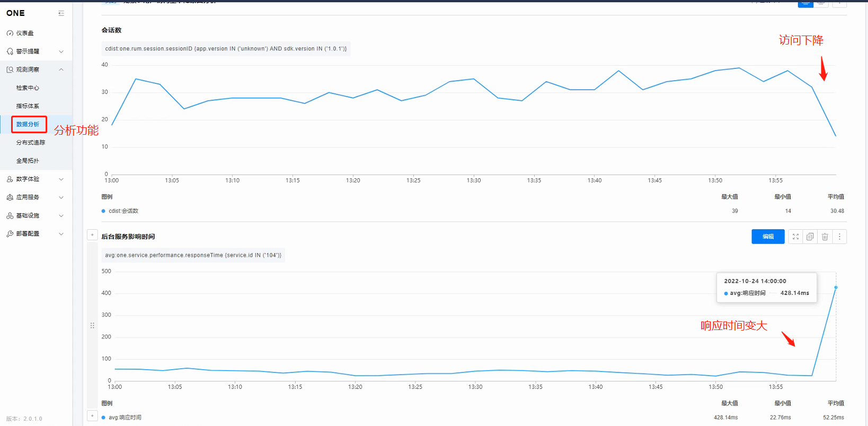Expand the 警示提醒 menu section
The width and height of the screenshot is (868, 426).
coord(36,51)
